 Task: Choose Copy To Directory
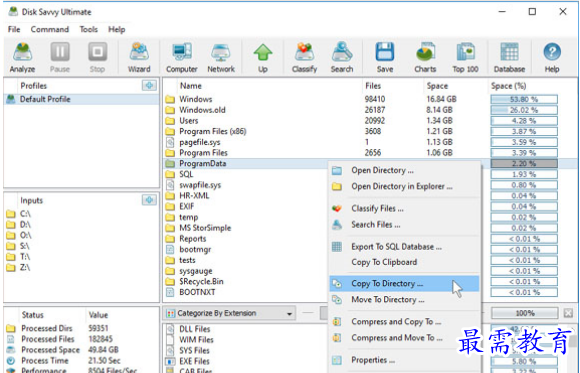(404, 284)
